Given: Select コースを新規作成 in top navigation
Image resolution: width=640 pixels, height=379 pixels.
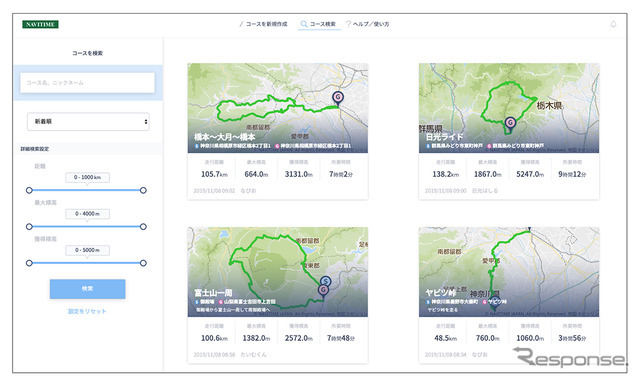Looking at the screenshot, I should coord(263,24).
